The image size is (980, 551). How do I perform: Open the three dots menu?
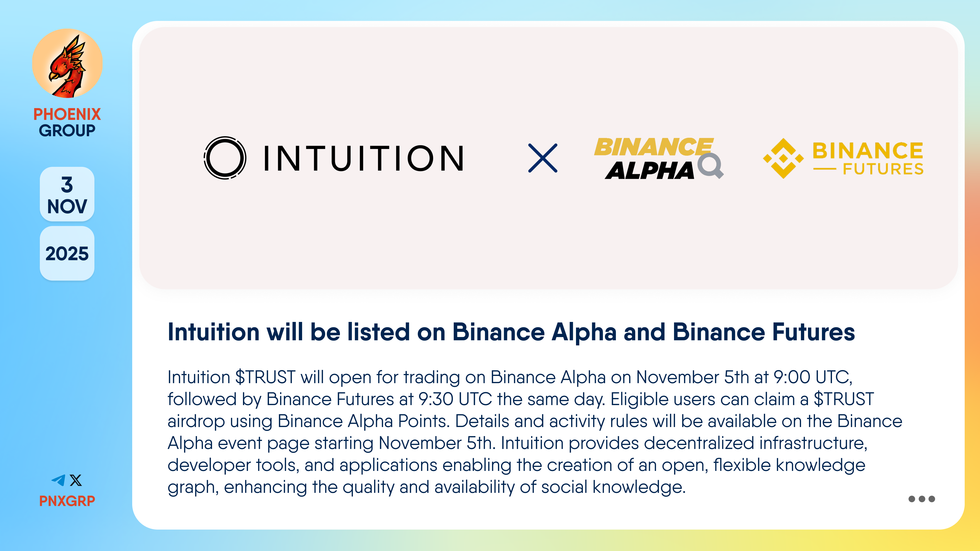[x=921, y=499]
